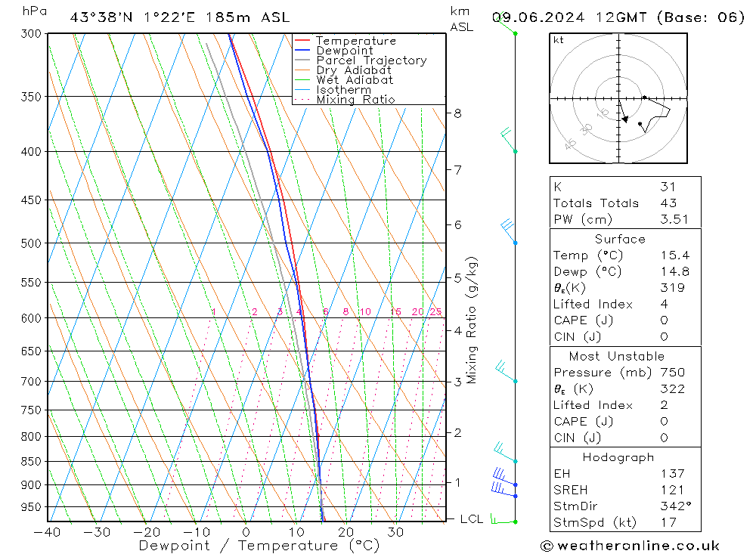Image resolution: width=756 pixels, height=554 pixels.
Task: Click the storm motion arrowhead in hodograph
Action: click(625, 119)
